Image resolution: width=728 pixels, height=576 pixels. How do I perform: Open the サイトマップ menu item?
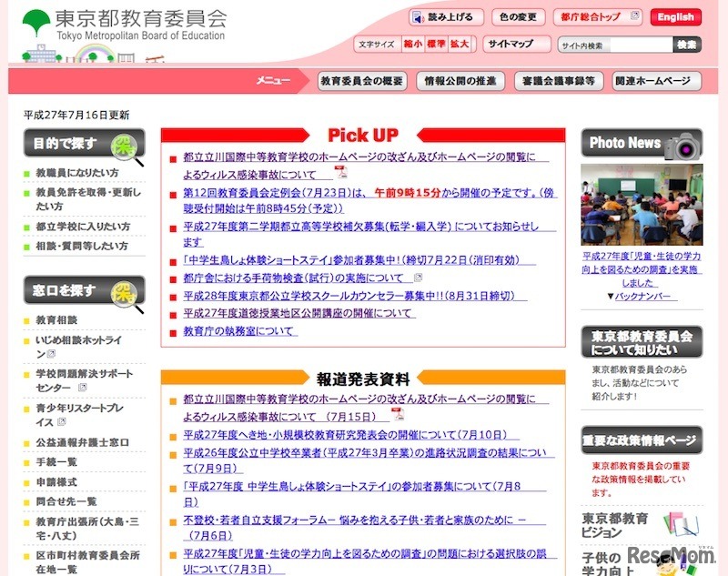coord(510,43)
